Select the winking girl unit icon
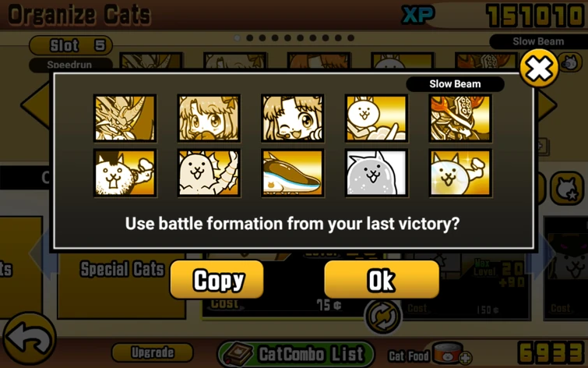 pyautogui.click(x=293, y=119)
